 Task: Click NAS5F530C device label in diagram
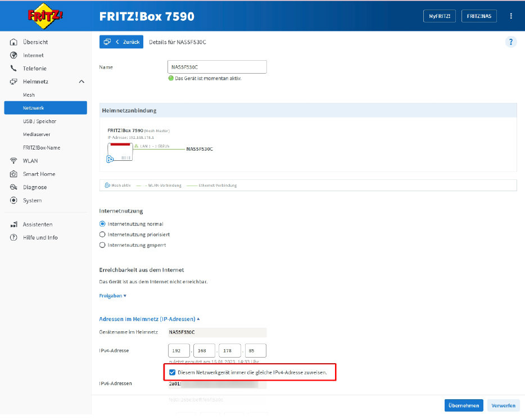tap(200, 150)
